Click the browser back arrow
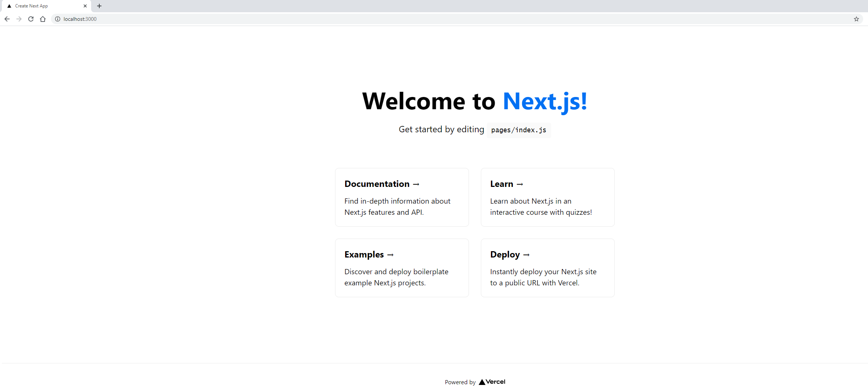Viewport: 868px width, 392px height. click(7, 19)
